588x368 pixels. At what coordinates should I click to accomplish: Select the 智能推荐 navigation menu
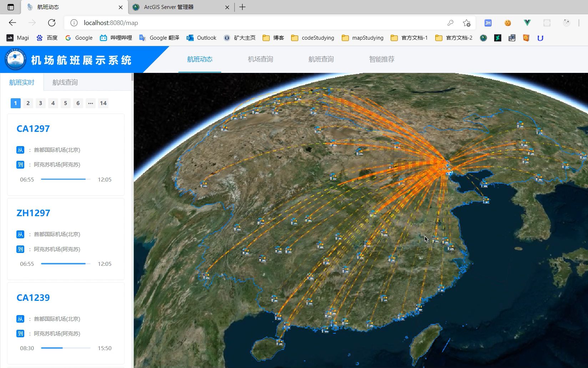[x=382, y=59]
